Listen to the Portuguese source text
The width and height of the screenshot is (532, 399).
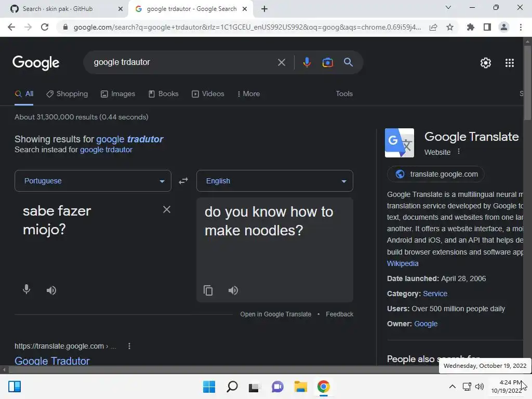(x=51, y=290)
